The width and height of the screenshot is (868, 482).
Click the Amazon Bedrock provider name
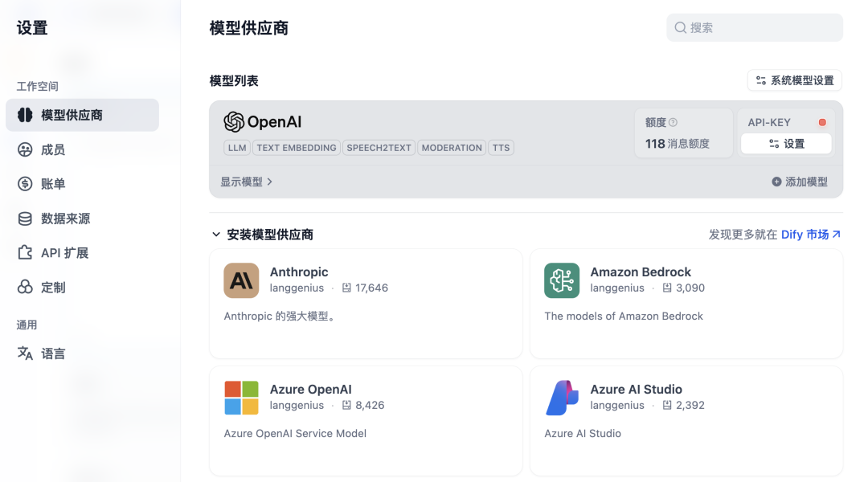pos(641,272)
